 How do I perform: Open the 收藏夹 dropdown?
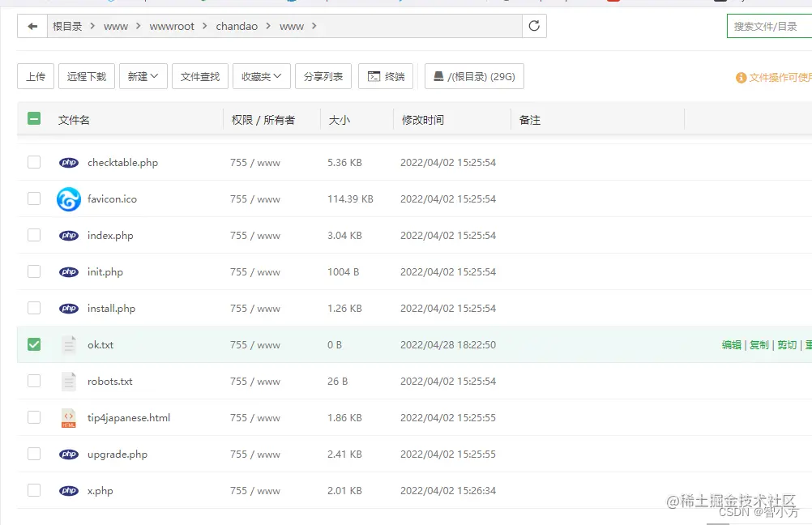262,77
